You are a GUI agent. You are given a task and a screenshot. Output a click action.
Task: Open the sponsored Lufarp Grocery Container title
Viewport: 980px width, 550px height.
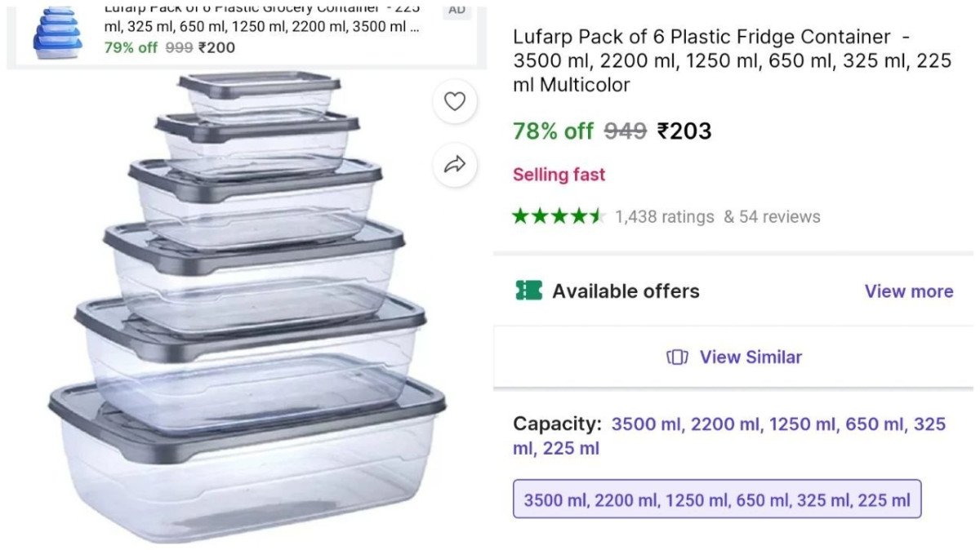pyautogui.click(x=261, y=18)
